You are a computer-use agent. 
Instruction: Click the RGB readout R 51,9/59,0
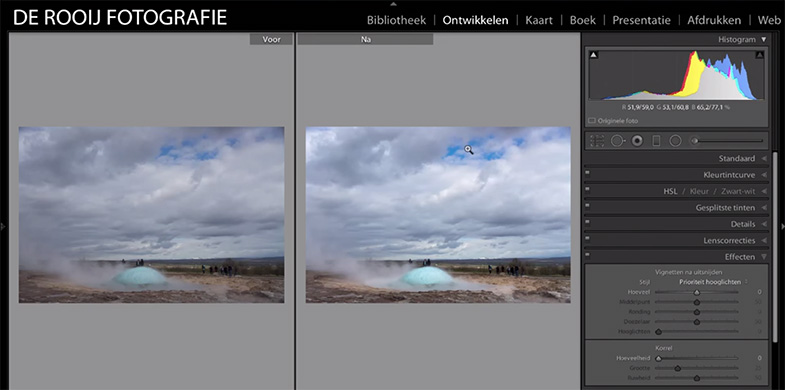click(x=638, y=107)
